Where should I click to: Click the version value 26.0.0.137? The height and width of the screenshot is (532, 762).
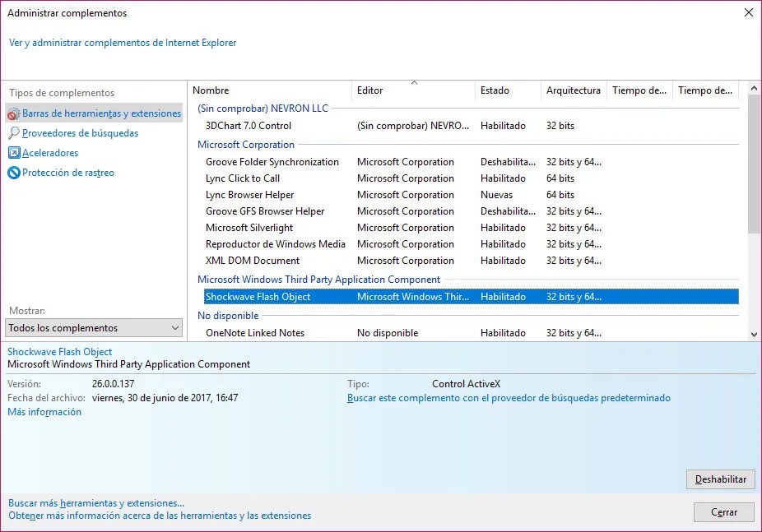point(114,384)
